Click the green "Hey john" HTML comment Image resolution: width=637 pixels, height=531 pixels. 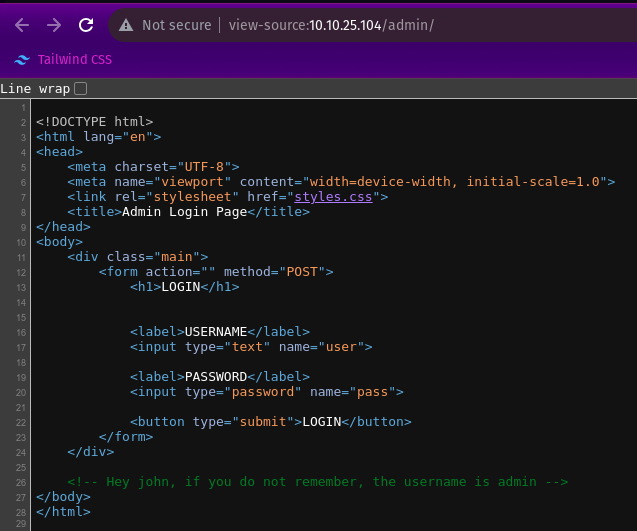[x=318, y=481]
